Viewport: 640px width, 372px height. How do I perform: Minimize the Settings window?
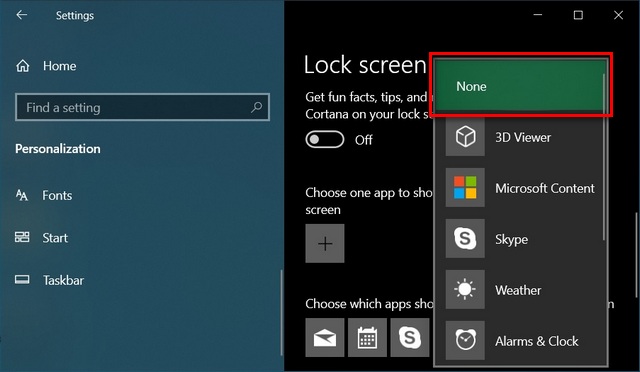[538, 15]
